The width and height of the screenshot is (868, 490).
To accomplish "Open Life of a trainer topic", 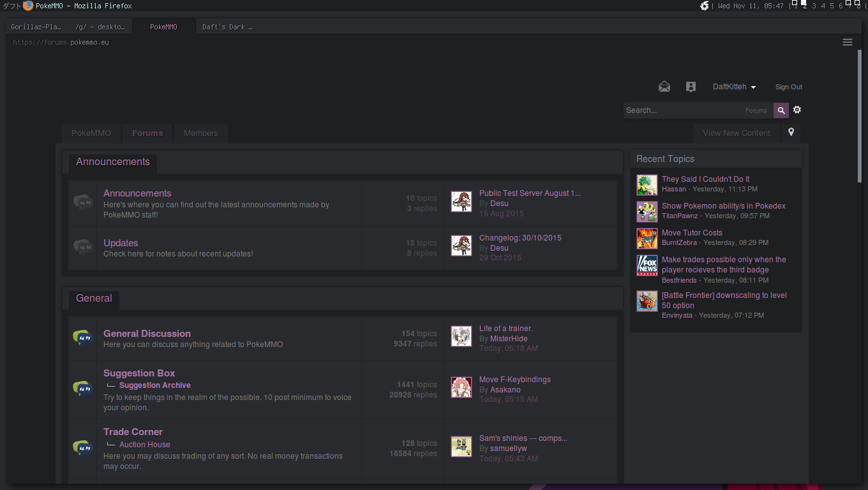I will coord(506,329).
